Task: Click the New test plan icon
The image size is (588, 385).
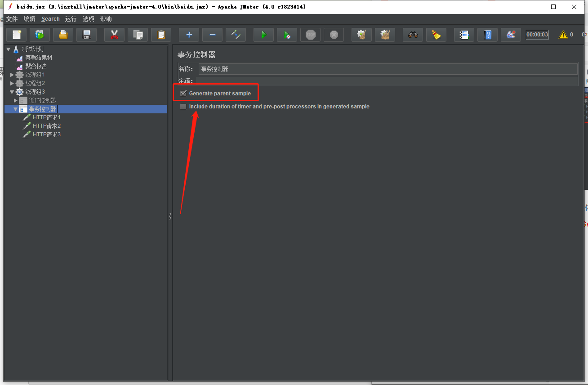Action: (17, 35)
